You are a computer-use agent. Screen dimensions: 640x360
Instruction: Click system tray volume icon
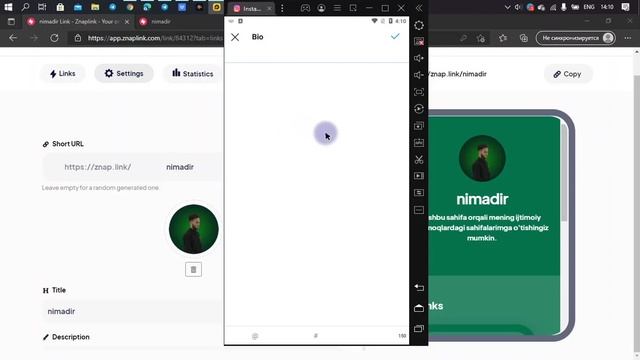(518, 7)
